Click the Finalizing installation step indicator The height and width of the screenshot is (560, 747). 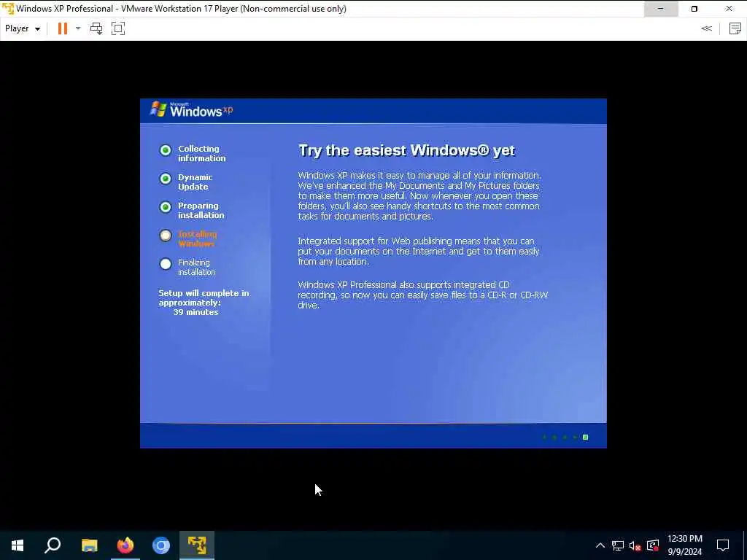click(x=166, y=264)
